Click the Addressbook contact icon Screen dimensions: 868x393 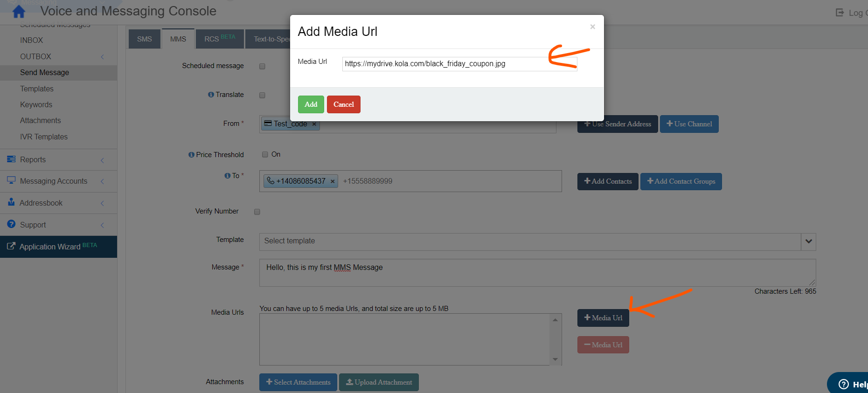[x=11, y=202]
